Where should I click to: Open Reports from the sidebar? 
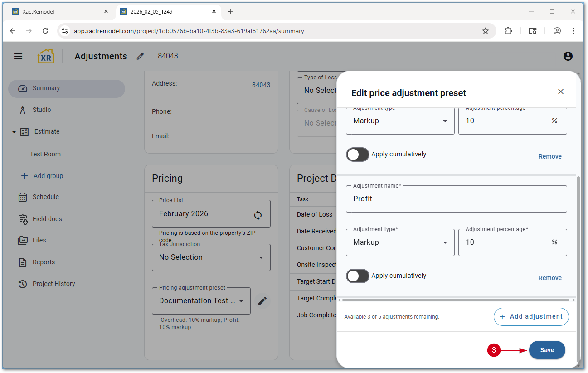point(44,262)
